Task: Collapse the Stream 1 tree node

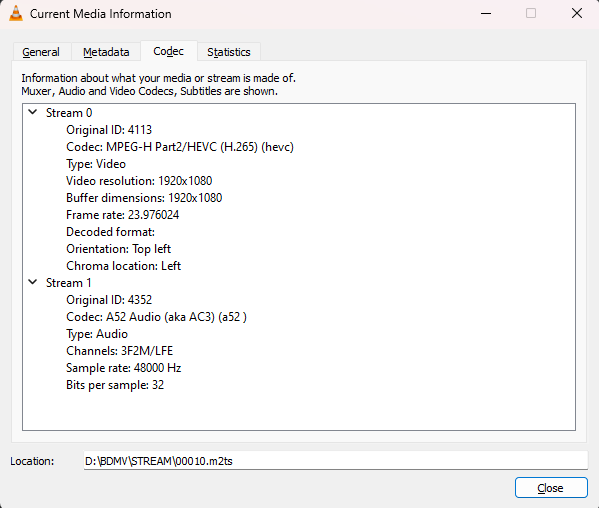Action: tap(33, 282)
